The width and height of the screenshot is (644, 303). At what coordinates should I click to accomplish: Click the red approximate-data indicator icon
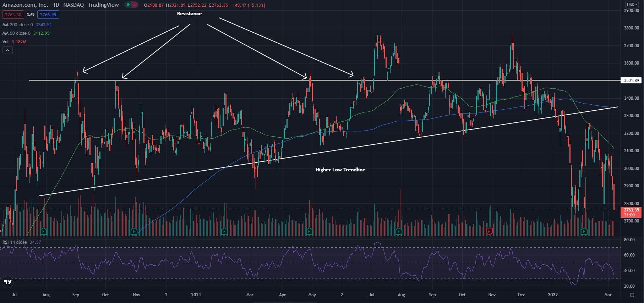[x=135, y=5]
